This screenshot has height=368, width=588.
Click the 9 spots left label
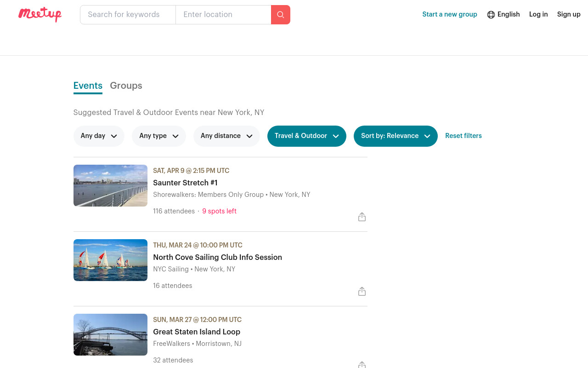click(x=219, y=211)
